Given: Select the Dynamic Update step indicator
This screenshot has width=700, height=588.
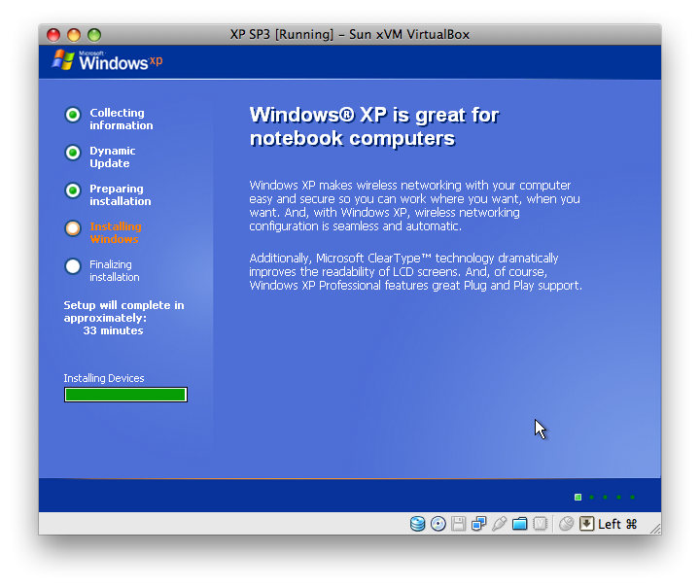Looking at the screenshot, I should point(73,153).
